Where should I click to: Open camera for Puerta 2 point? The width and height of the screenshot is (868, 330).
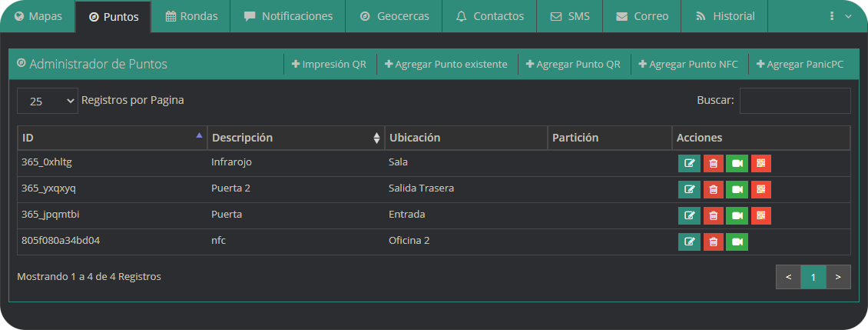pyautogui.click(x=737, y=189)
